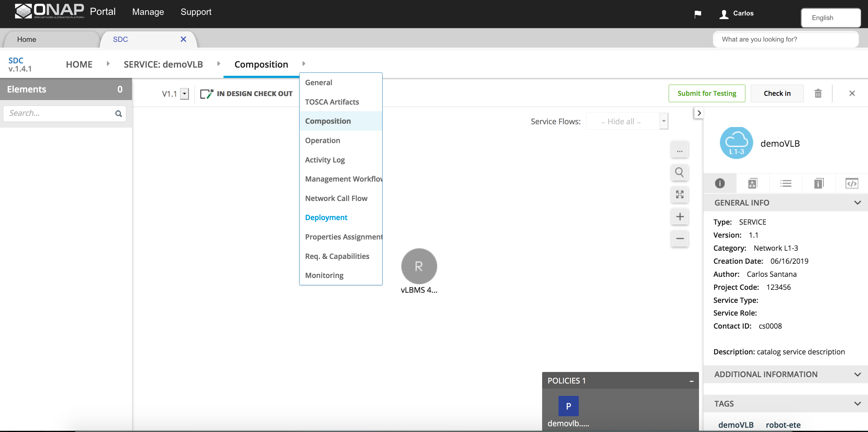The height and width of the screenshot is (432, 868).
Task: Click the ONAP logo in header
Action: pyautogui.click(x=50, y=12)
